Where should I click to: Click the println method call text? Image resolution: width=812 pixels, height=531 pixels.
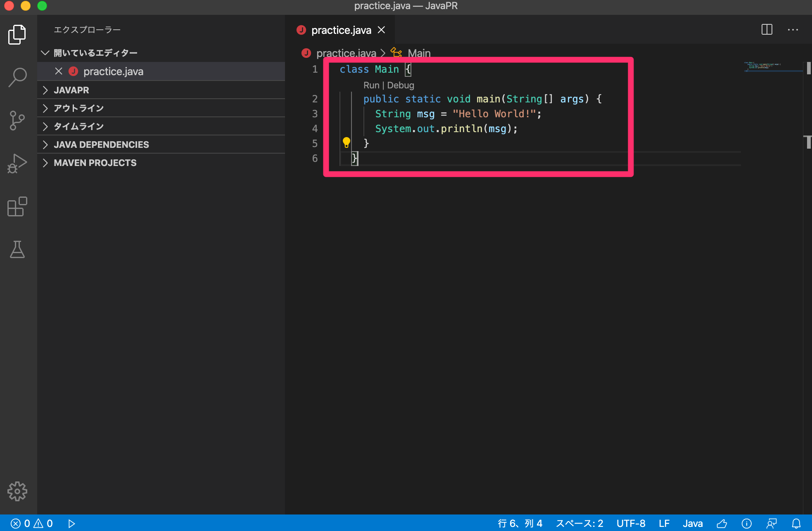point(461,128)
